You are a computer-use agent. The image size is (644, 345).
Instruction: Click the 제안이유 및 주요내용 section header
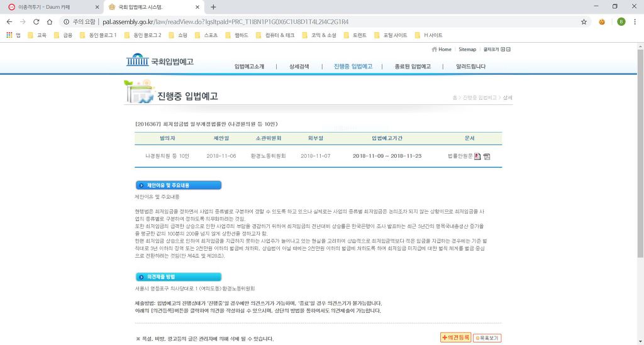tap(178, 185)
